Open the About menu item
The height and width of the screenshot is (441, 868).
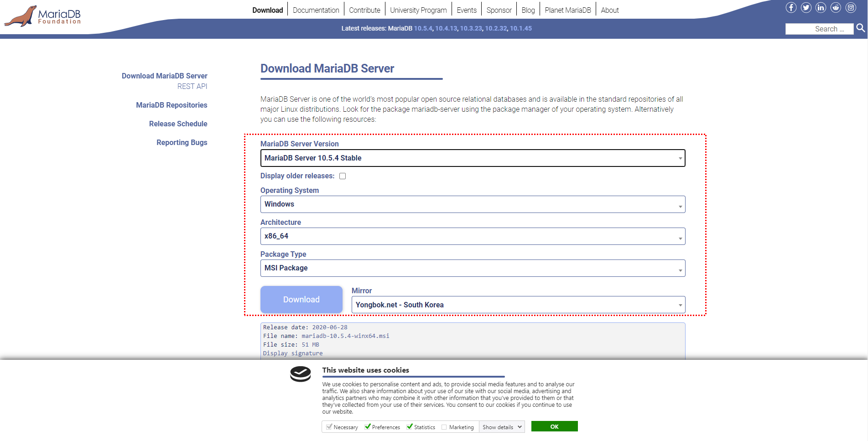point(610,10)
